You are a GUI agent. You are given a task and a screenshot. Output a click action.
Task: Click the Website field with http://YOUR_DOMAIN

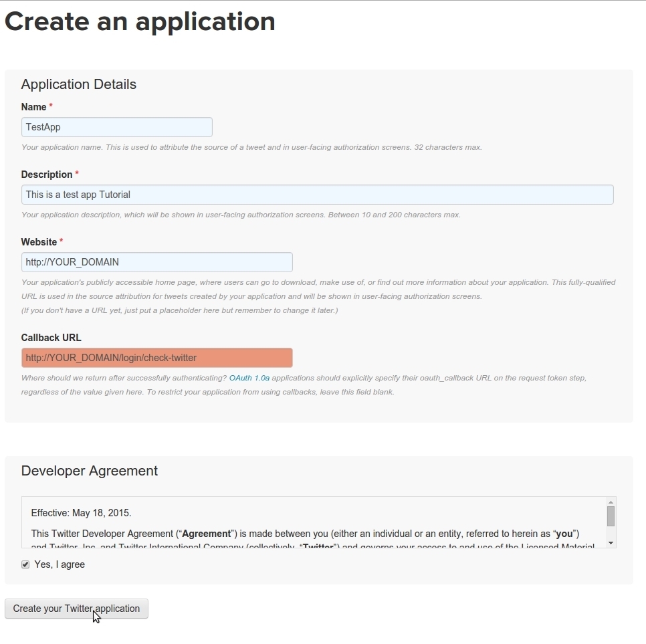pyautogui.click(x=156, y=262)
